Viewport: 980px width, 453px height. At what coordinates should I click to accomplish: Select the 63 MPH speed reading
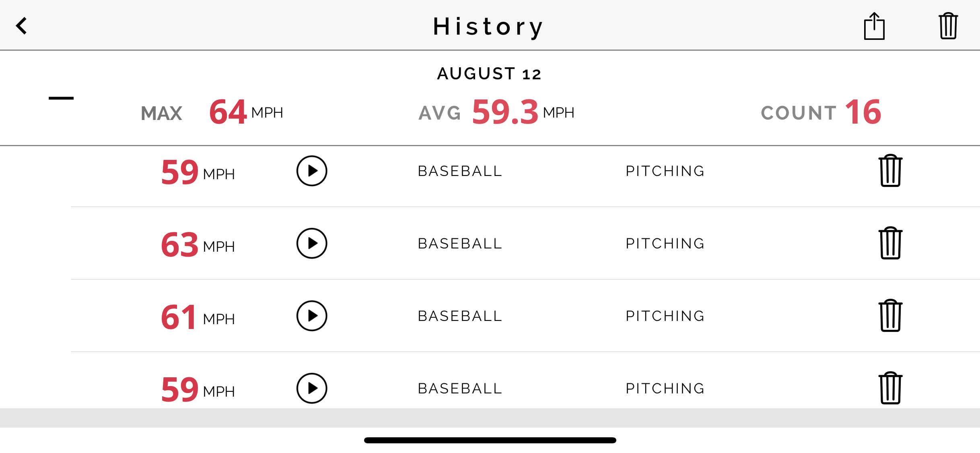(x=198, y=244)
